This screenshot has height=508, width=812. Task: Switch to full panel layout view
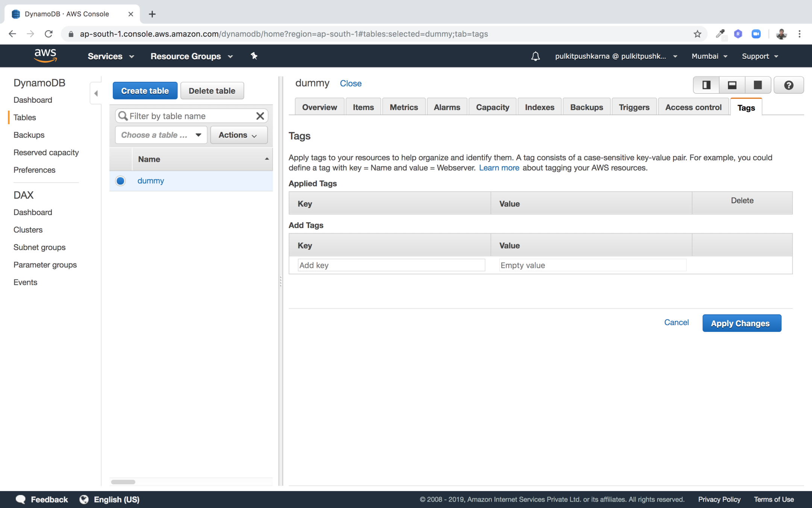[x=757, y=85]
